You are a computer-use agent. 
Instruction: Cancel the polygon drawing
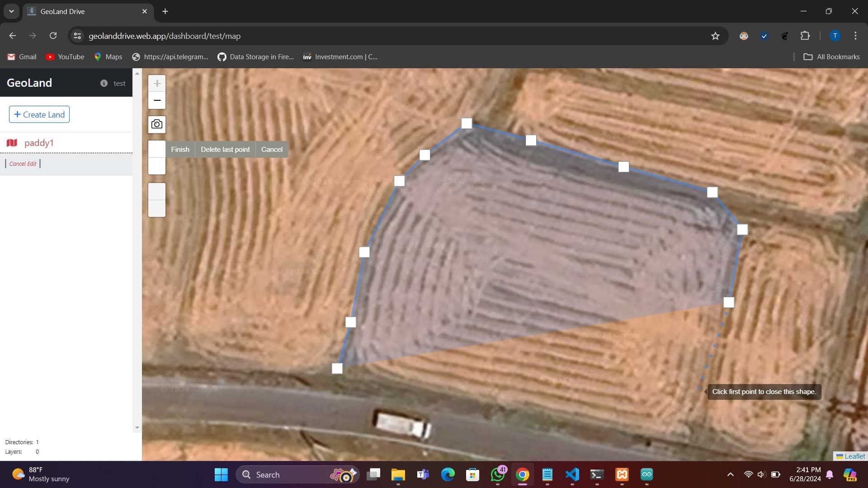point(272,150)
